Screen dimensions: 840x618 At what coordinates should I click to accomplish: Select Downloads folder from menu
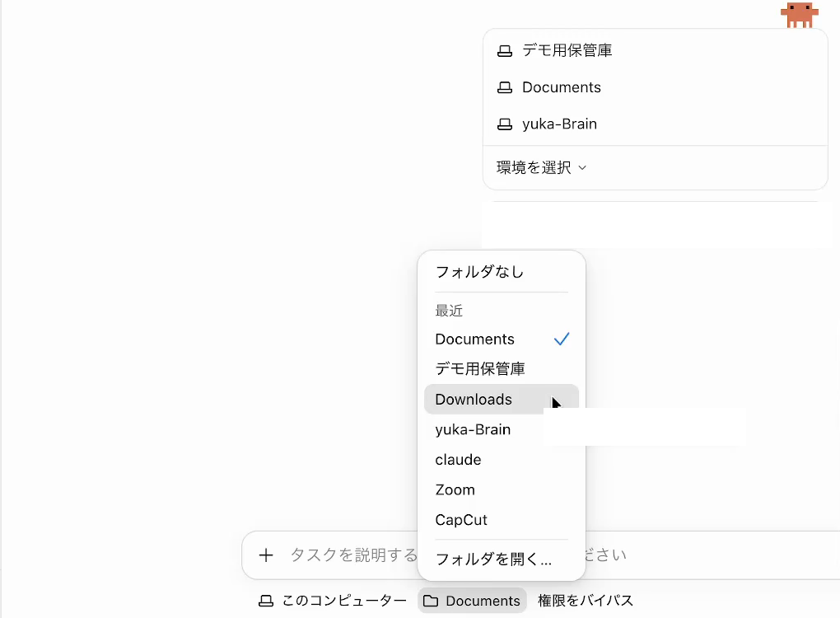(502, 400)
